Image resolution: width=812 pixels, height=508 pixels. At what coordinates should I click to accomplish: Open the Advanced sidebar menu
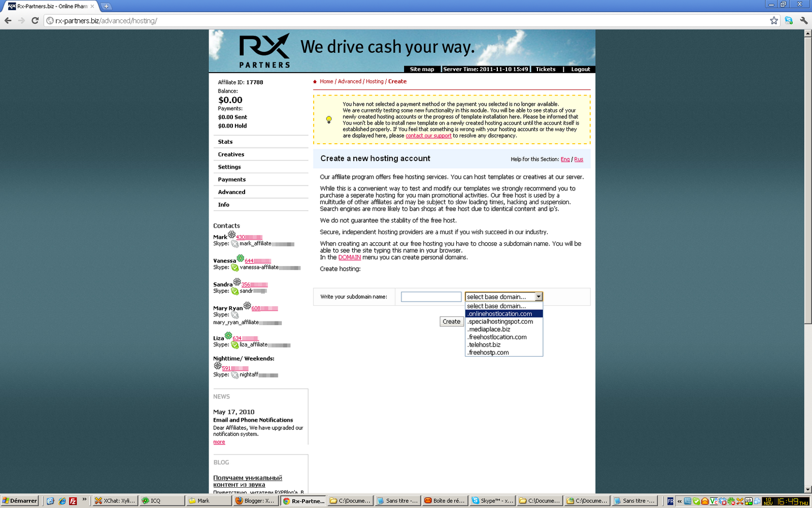tap(231, 192)
